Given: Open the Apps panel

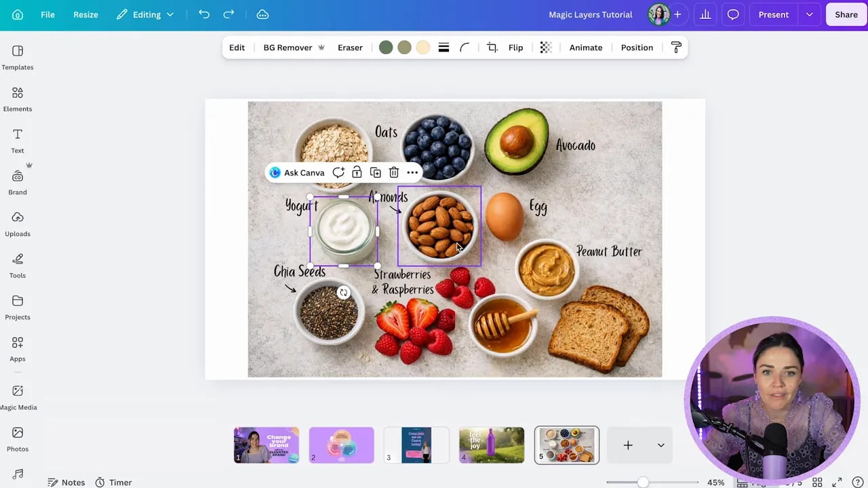Looking at the screenshot, I should 18,349.
